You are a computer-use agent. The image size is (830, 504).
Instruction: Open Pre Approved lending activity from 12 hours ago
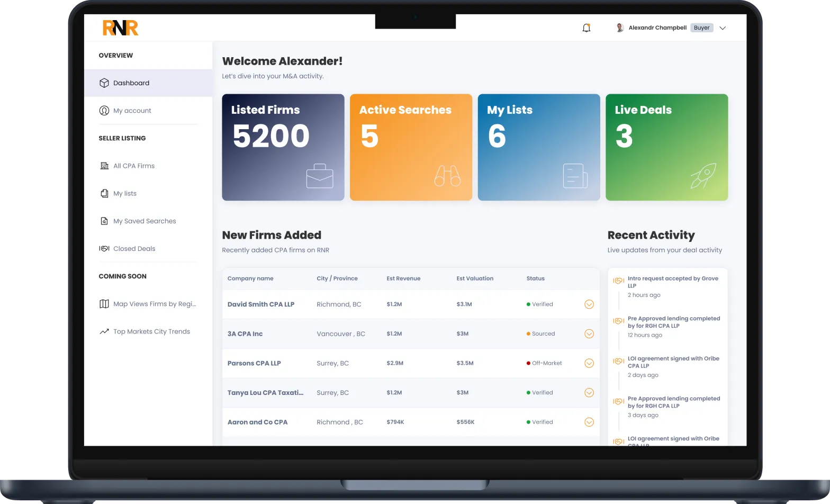point(674,322)
